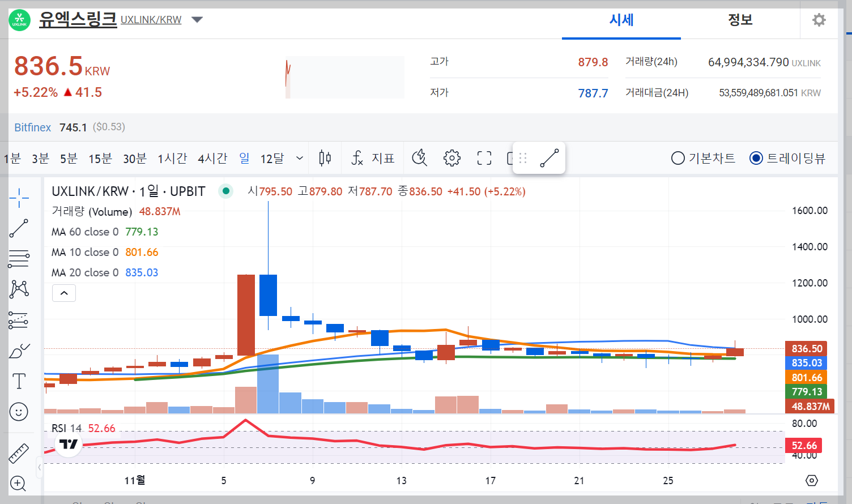Open the emoji icons tool

(x=19, y=412)
